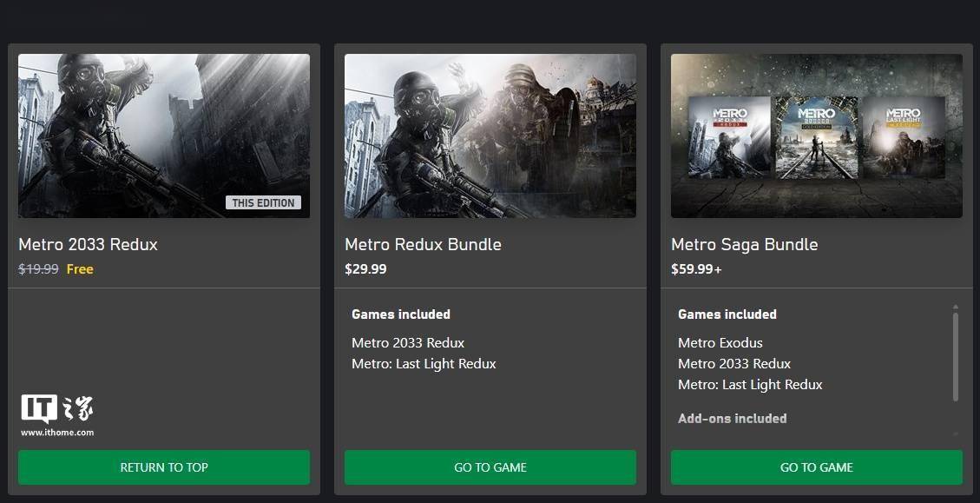The width and height of the screenshot is (980, 503).
Task: Select the Metro Saga Bundle title
Action: tap(745, 244)
